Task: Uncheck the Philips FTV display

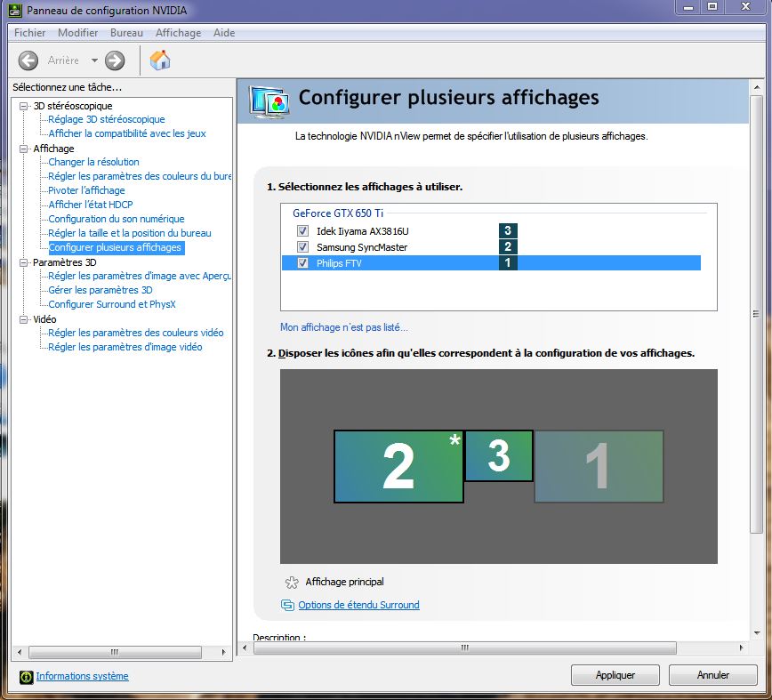Action: point(302,263)
